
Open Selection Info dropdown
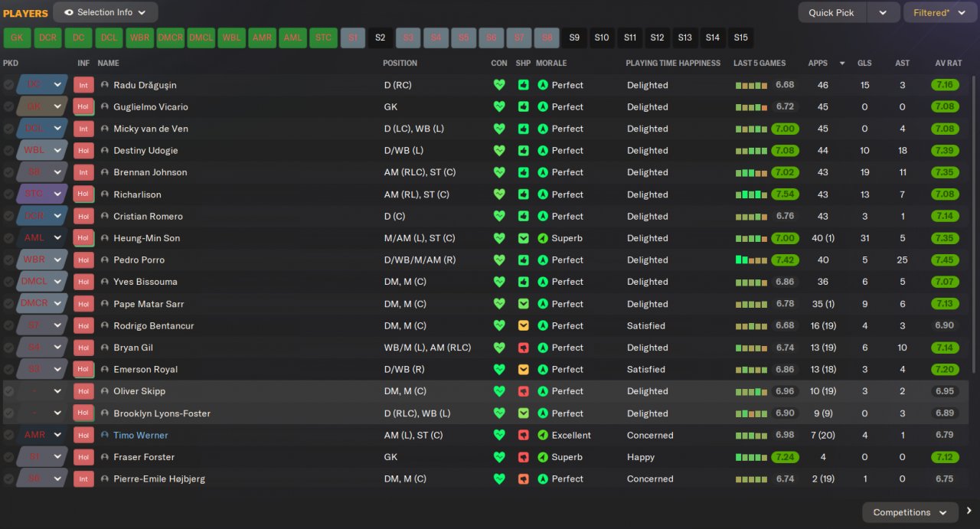[x=106, y=12]
